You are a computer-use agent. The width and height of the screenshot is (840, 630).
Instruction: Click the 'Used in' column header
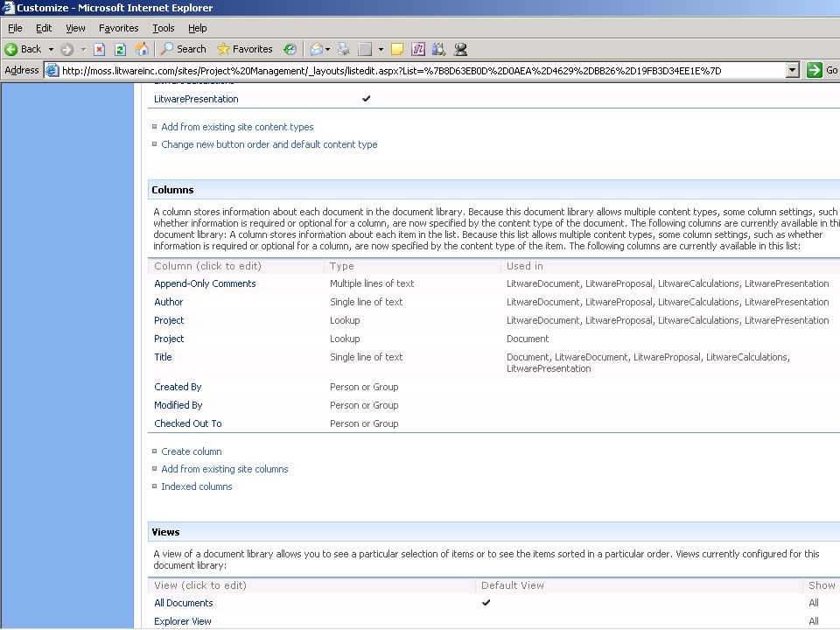tap(524, 266)
